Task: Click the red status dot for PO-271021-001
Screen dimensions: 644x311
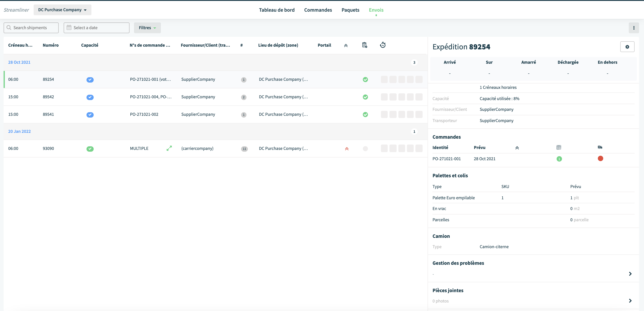Action: [x=601, y=158]
